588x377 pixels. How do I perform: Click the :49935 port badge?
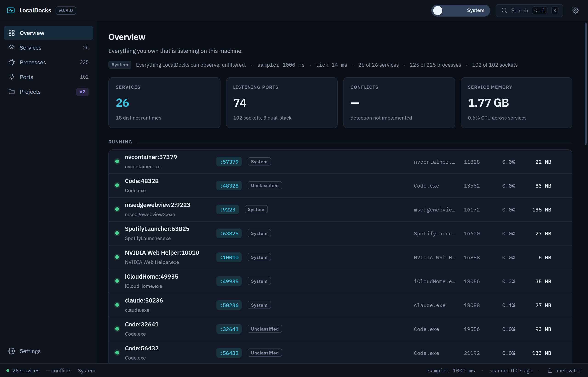[229, 281]
